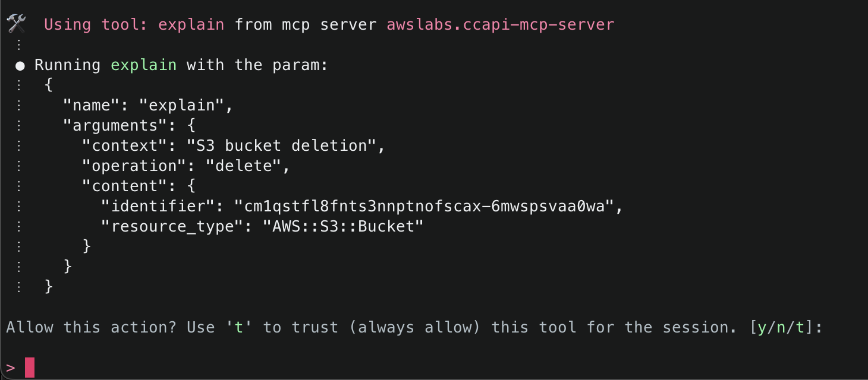This screenshot has height=380, width=868.
Task: Click the opening brace below Running explain
Action: [49, 85]
